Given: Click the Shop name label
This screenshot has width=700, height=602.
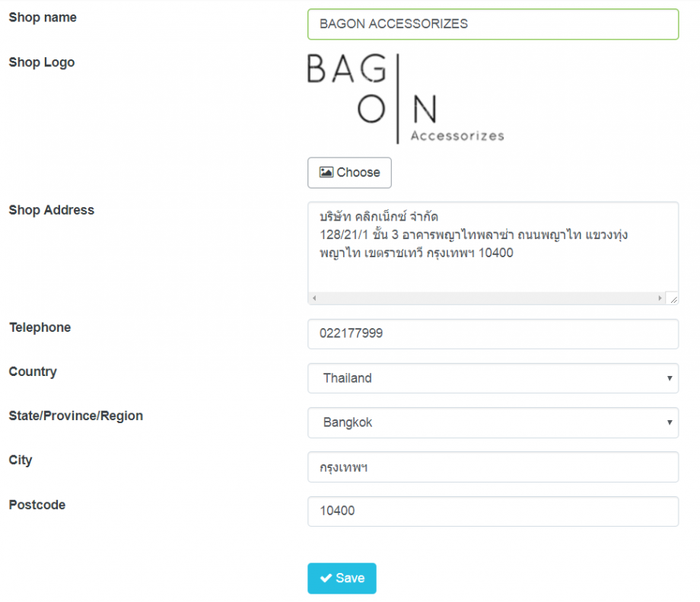Looking at the screenshot, I should (42, 17).
